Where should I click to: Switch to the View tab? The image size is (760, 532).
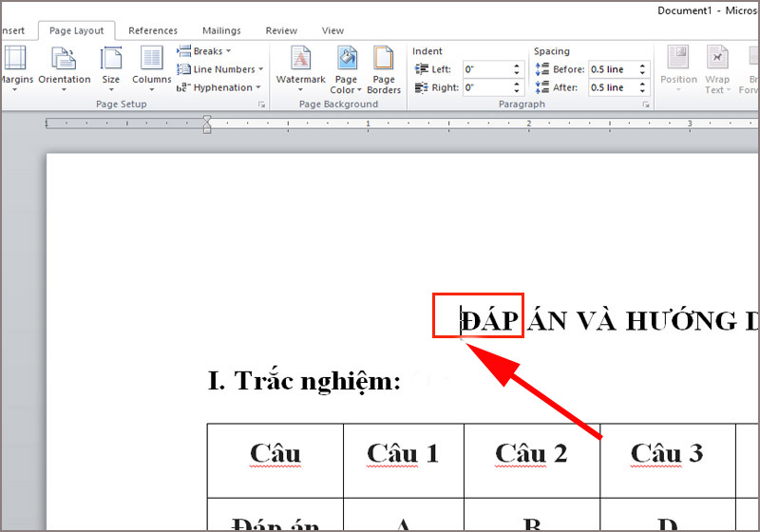(x=332, y=30)
